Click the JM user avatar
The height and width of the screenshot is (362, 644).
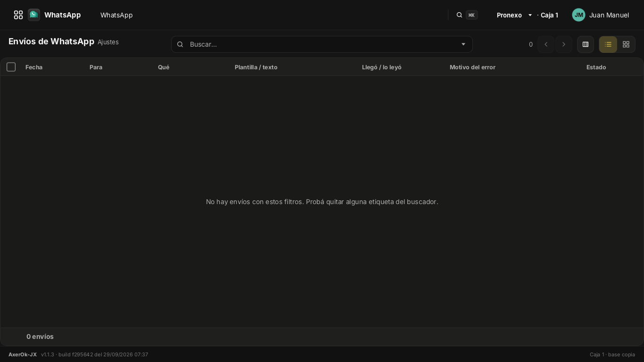coord(579,15)
